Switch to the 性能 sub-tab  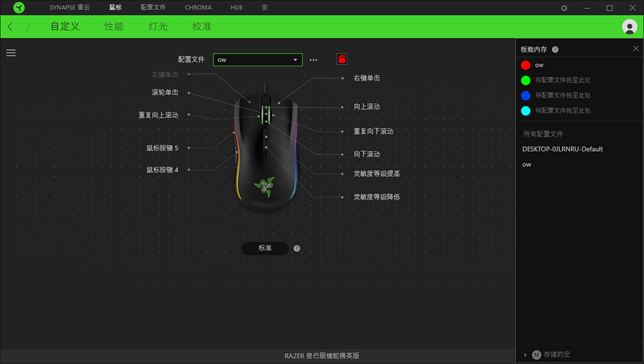(114, 26)
